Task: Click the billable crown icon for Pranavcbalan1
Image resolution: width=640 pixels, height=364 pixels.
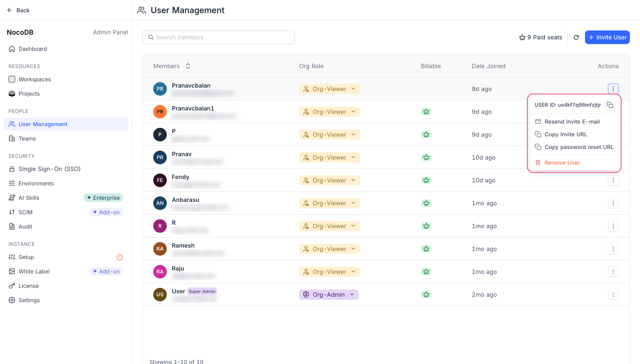Action: click(426, 112)
